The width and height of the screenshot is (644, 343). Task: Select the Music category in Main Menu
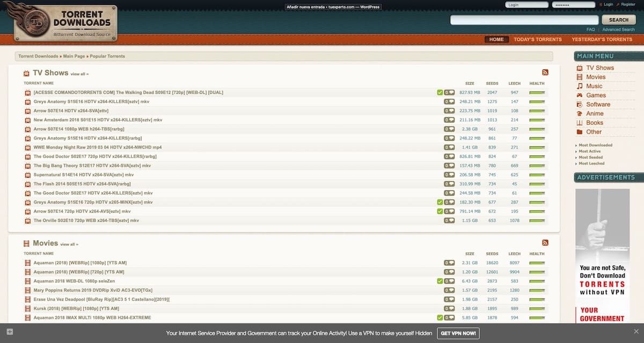[x=596, y=86]
